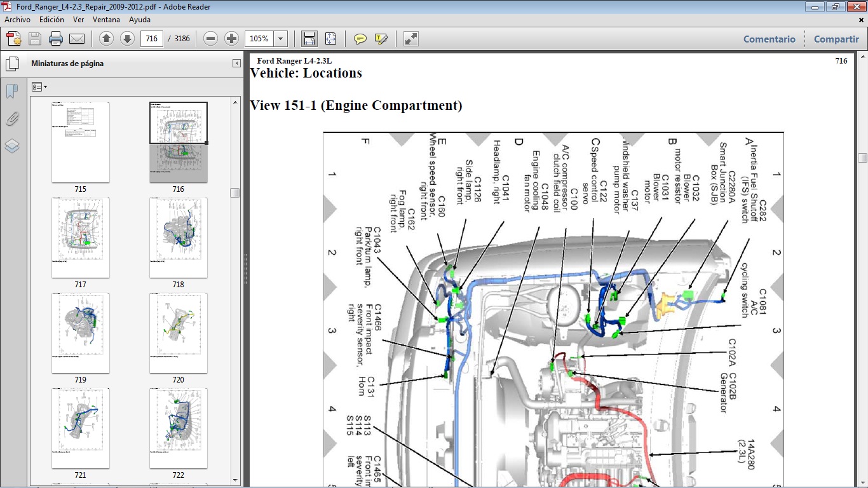Viewport: 868px width, 488px height.
Task: Select page 717 thumbnail
Action: 80,238
